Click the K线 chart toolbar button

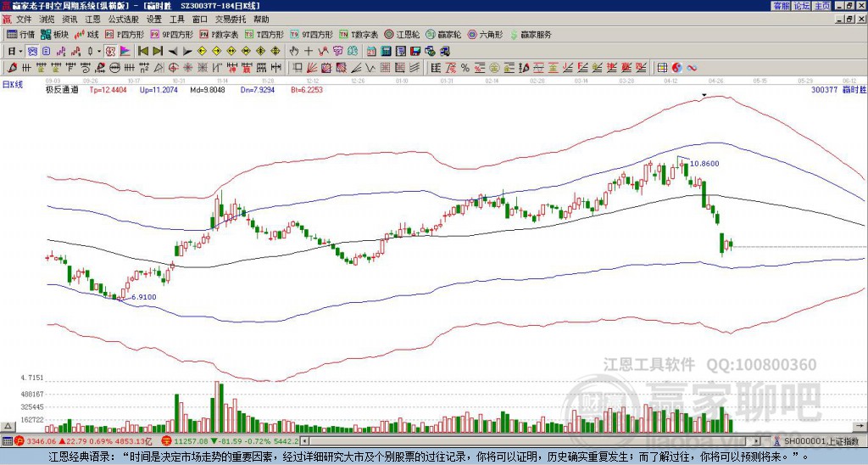tap(87, 34)
